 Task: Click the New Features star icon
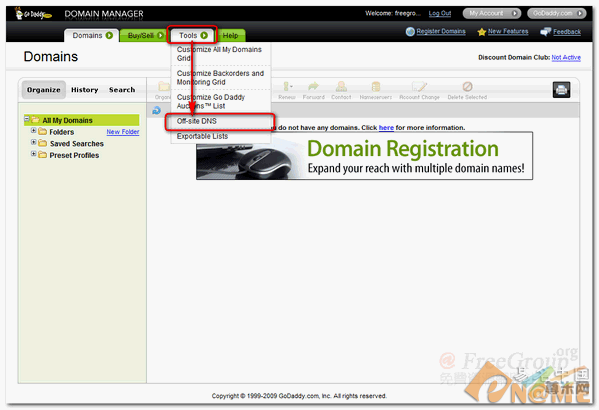pos(482,32)
